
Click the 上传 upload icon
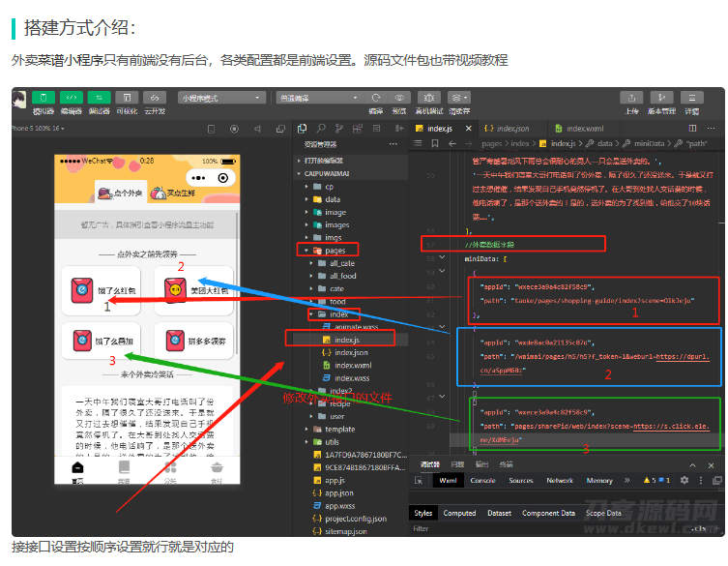tap(631, 98)
